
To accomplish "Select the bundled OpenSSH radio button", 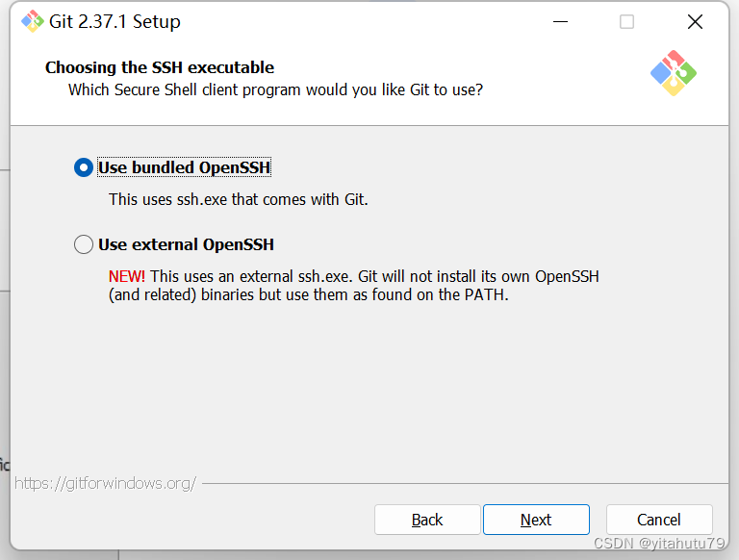I will 84,167.
